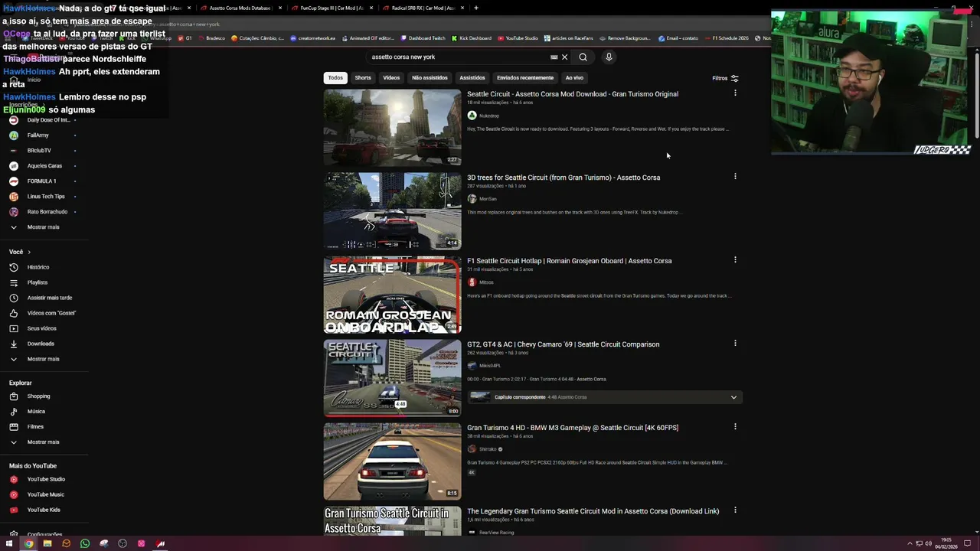Viewport: 980px width, 551px height.
Task: Select the Vídeos filter chip
Action: pos(391,77)
